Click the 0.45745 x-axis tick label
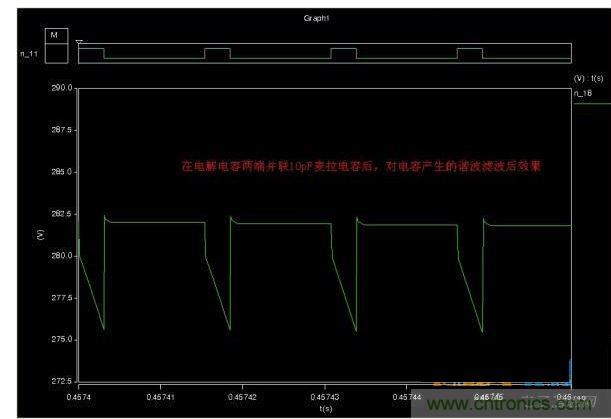The width and height of the screenshot is (611, 419). (x=489, y=396)
